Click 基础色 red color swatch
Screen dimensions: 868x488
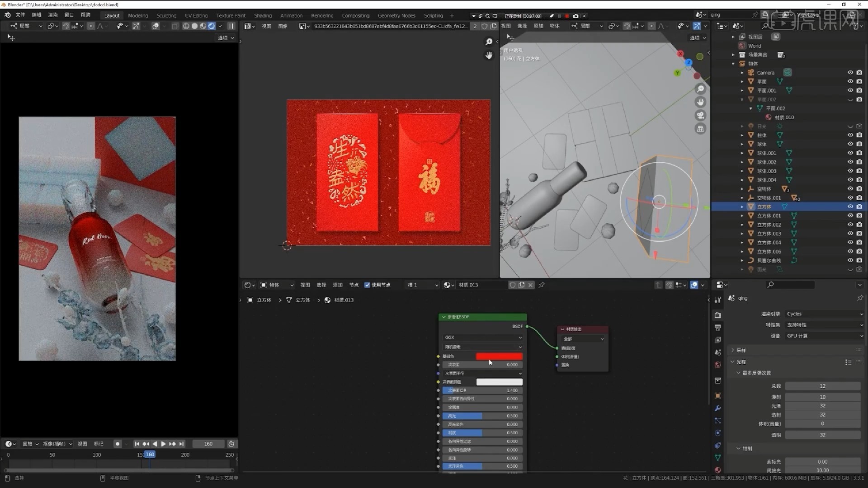[x=499, y=357]
